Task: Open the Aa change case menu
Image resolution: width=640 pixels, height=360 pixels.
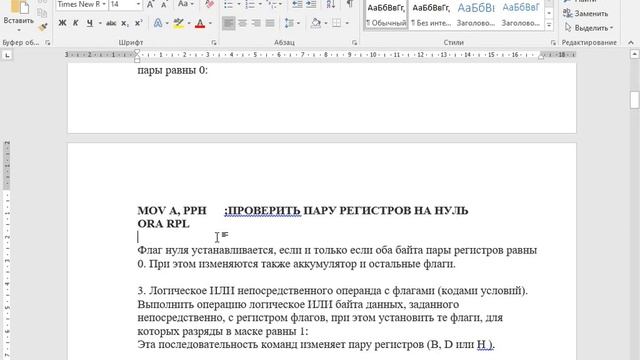Action: [186, 4]
